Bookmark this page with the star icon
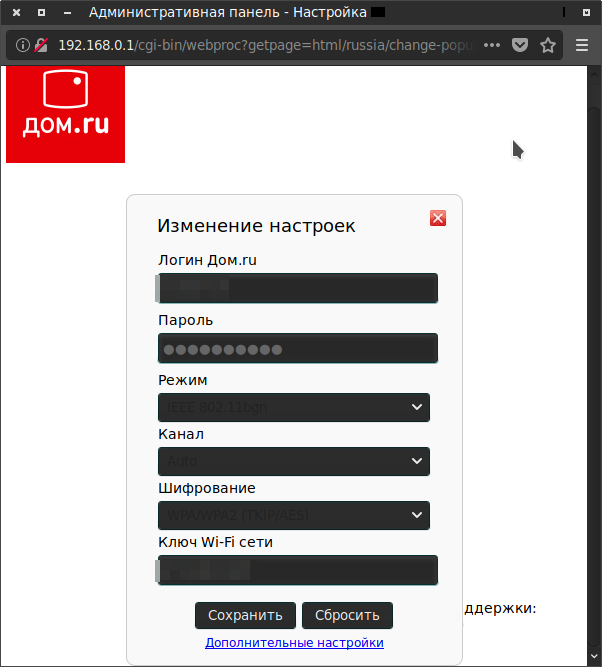 click(x=548, y=45)
